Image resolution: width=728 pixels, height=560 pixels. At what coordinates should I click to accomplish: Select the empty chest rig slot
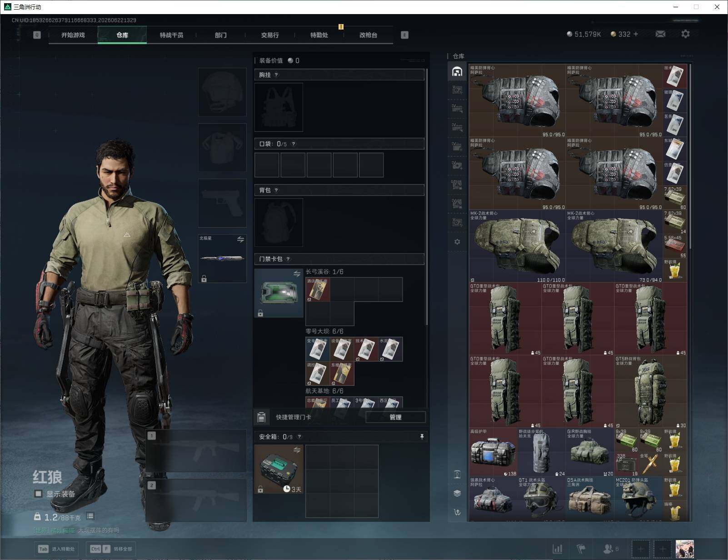tap(279, 107)
